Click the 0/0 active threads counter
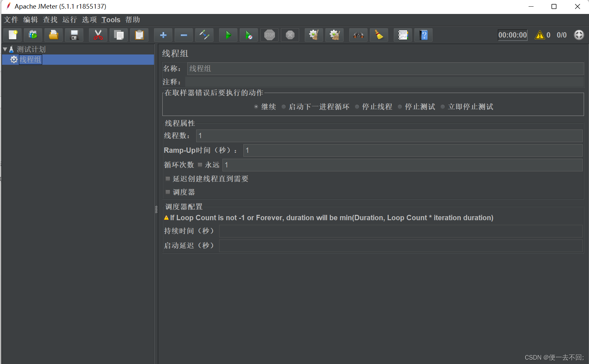 coord(562,35)
